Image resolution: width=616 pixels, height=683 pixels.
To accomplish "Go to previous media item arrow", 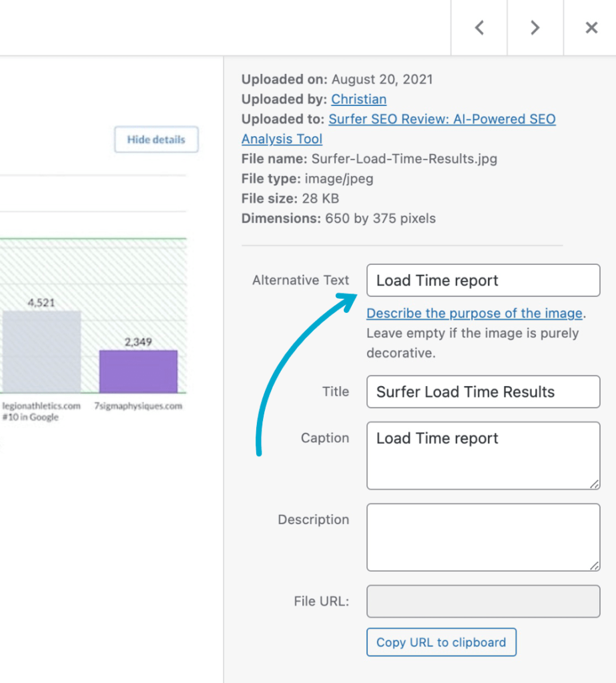I will click(x=479, y=27).
